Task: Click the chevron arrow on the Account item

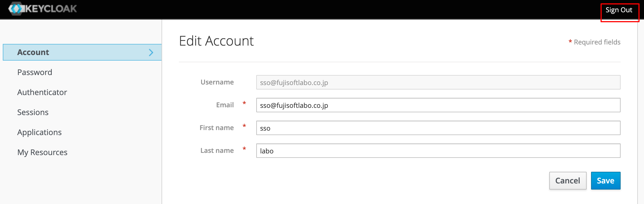Action: click(x=151, y=53)
